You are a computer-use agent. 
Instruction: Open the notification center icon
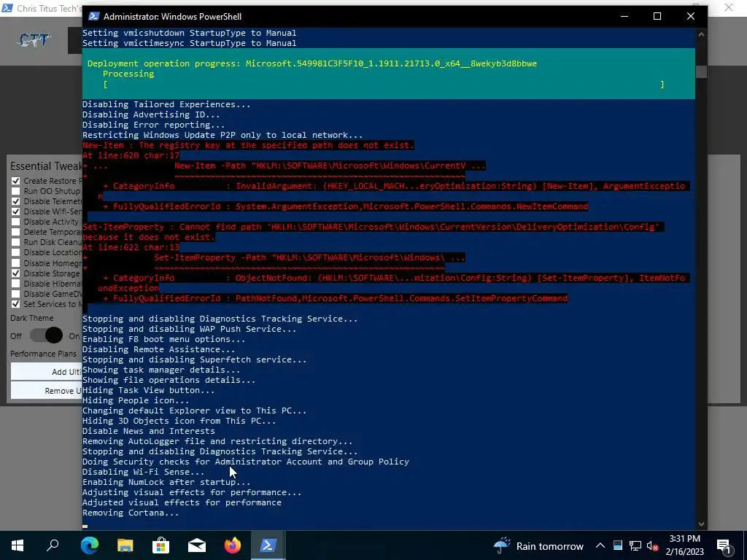(x=724, y=545)
